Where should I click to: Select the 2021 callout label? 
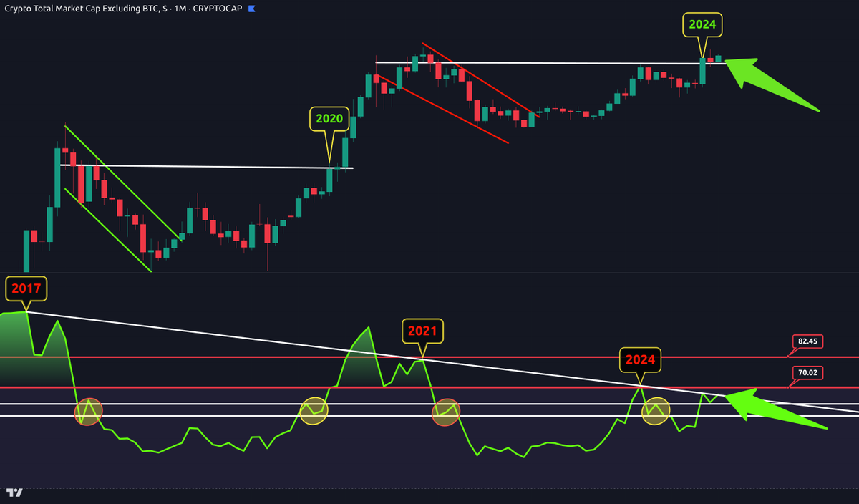click(x=422, y=331)
